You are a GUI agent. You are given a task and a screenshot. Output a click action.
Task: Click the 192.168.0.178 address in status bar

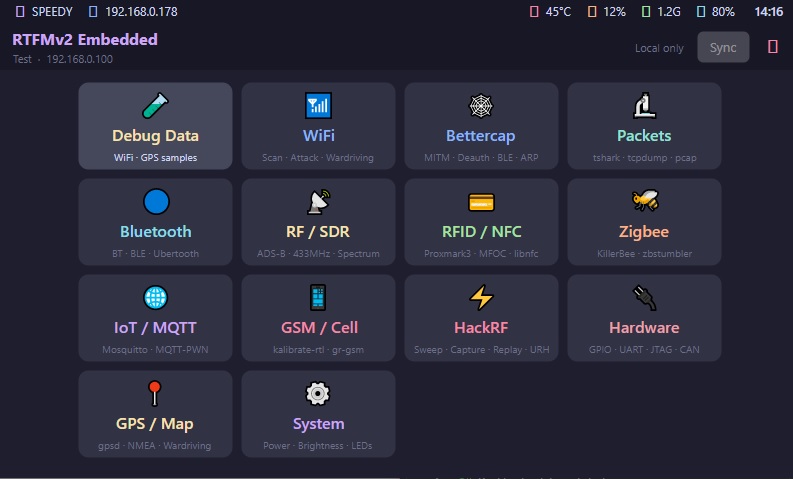click(141, 12)
